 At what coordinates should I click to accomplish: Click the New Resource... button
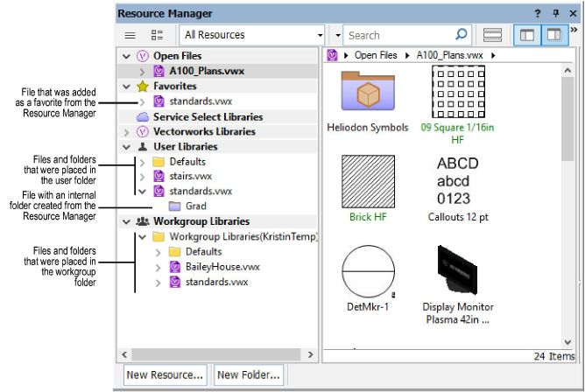point(165,374)
